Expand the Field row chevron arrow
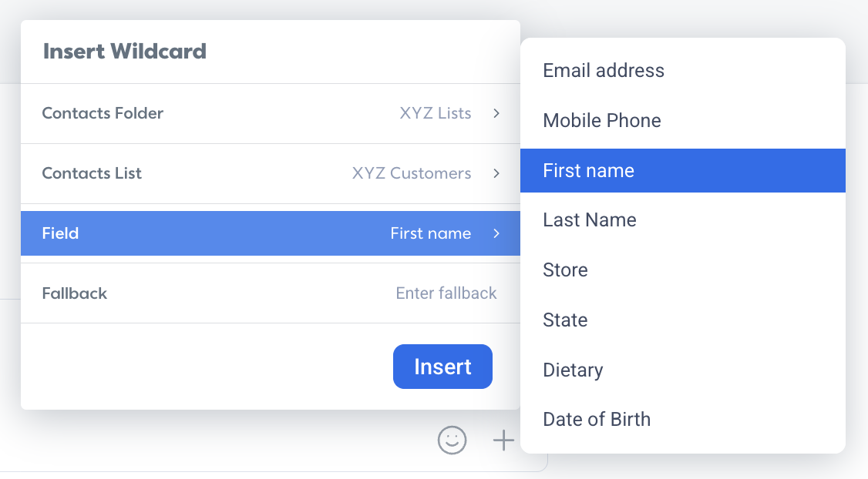868x479 pixels. [496, 233]
